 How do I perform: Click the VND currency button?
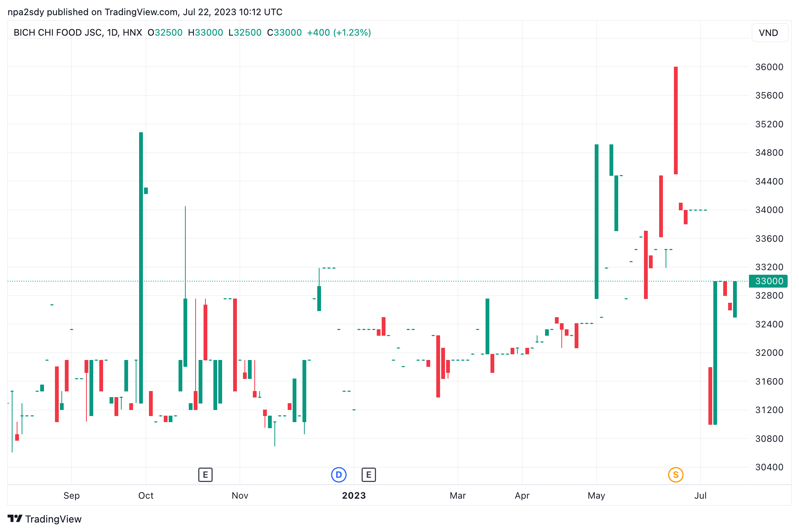[769, 33]
